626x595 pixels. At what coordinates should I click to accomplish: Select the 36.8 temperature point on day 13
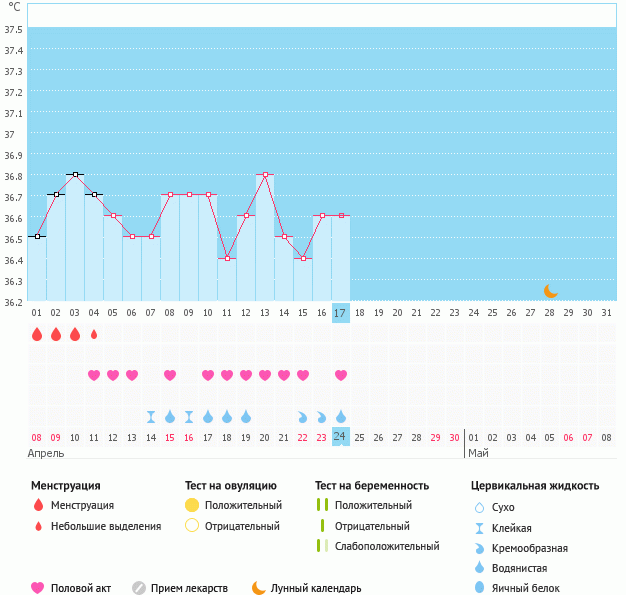click(x=265, y=174)
